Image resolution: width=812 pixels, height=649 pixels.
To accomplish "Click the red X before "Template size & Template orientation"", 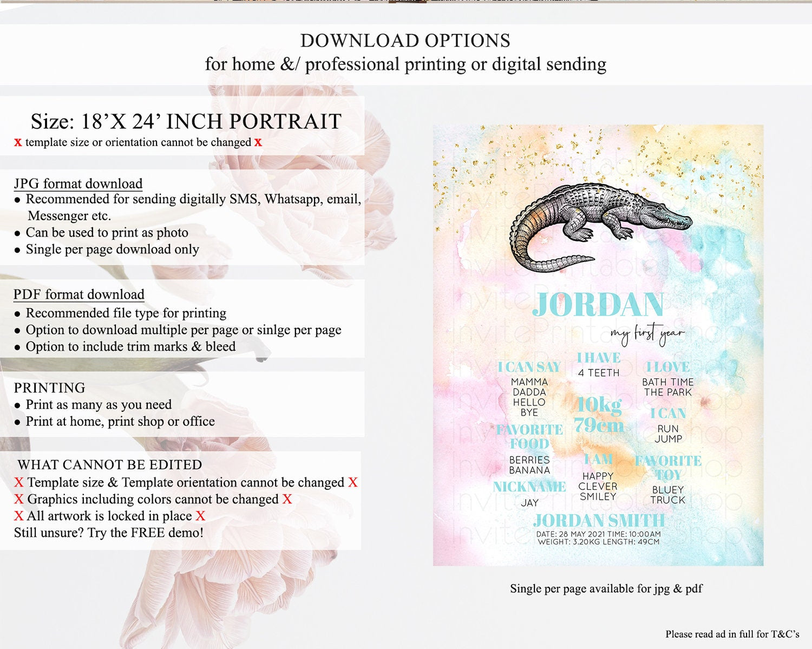I will pos(19,482).
